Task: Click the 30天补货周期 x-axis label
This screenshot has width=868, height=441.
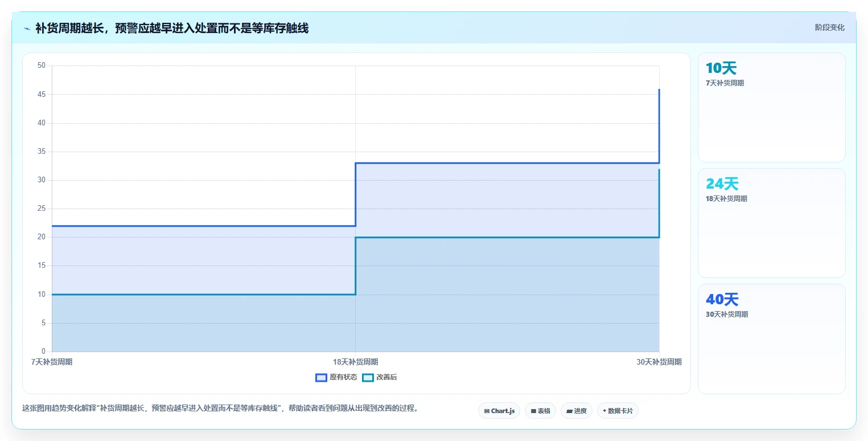Action: pos(659,362)
